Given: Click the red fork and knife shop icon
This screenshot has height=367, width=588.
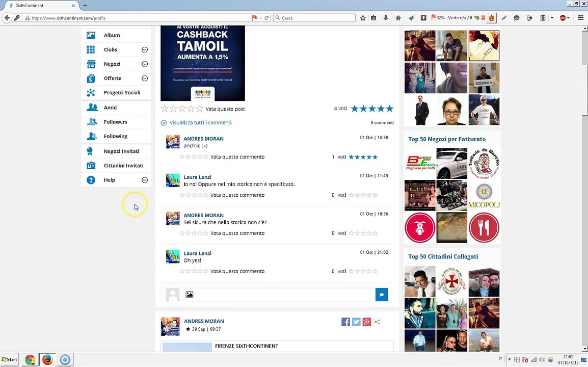Looking at the screenshot, I should [484, 227].
